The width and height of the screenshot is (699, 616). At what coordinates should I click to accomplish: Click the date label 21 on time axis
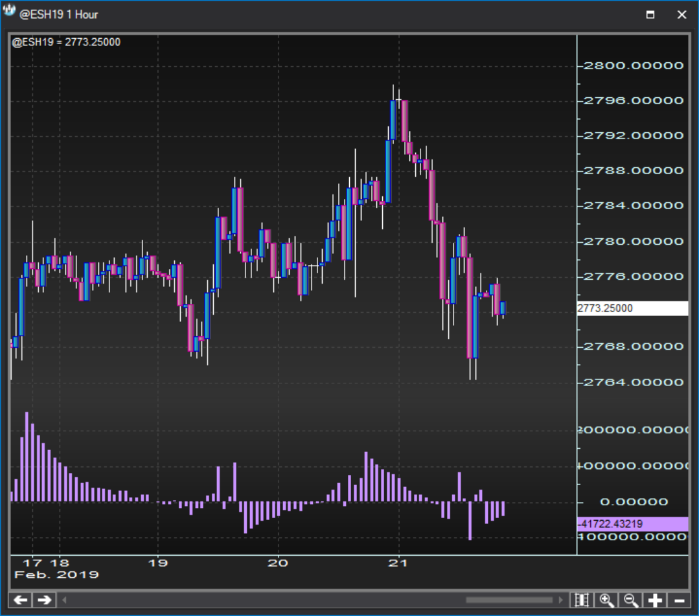[x=398, y=563]
